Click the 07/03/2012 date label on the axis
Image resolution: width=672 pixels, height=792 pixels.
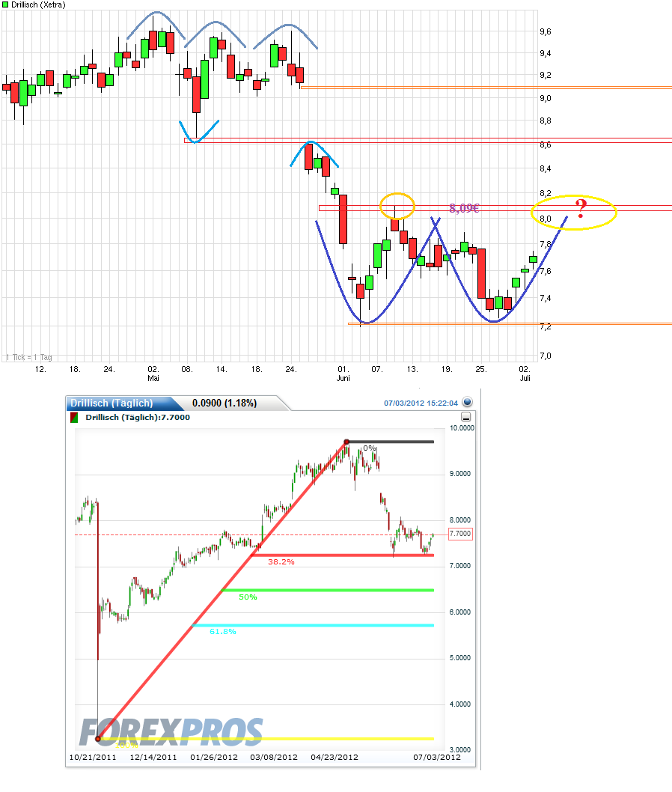[x=437, y=757]
